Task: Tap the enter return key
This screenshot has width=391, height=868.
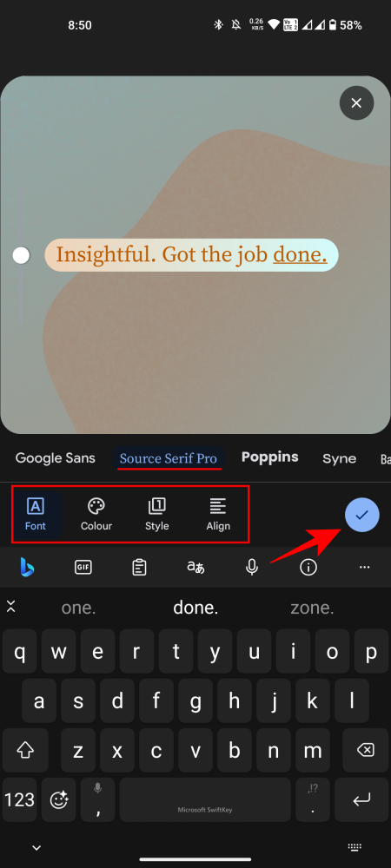Action: point(361,799)
